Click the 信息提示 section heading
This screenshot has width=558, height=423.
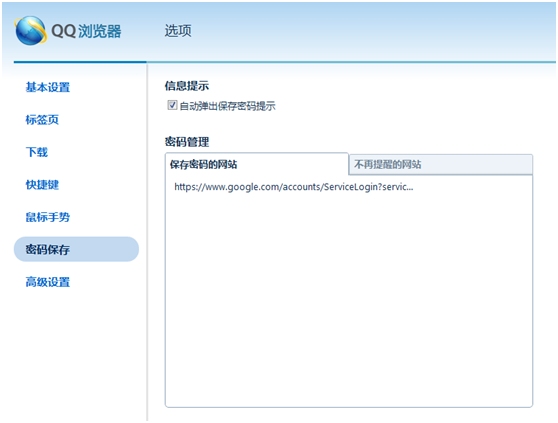tap(187, 86)
